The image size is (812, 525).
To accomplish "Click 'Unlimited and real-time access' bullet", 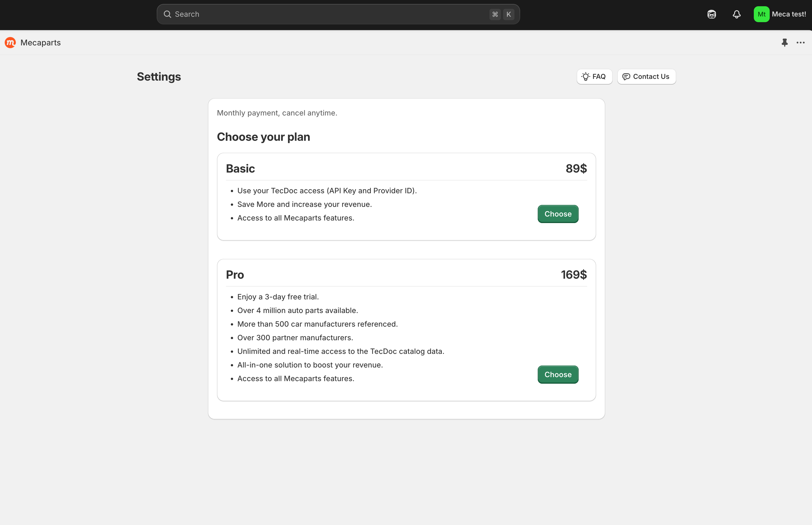I will click(x=341, y=352).
